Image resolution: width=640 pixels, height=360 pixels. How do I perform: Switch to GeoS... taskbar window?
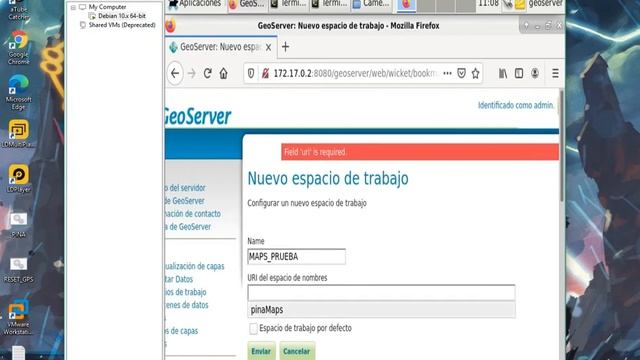coord(247,4)
